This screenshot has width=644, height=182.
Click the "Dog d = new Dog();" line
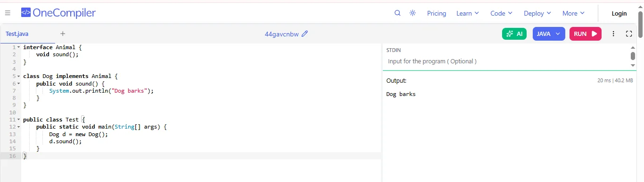78,134
